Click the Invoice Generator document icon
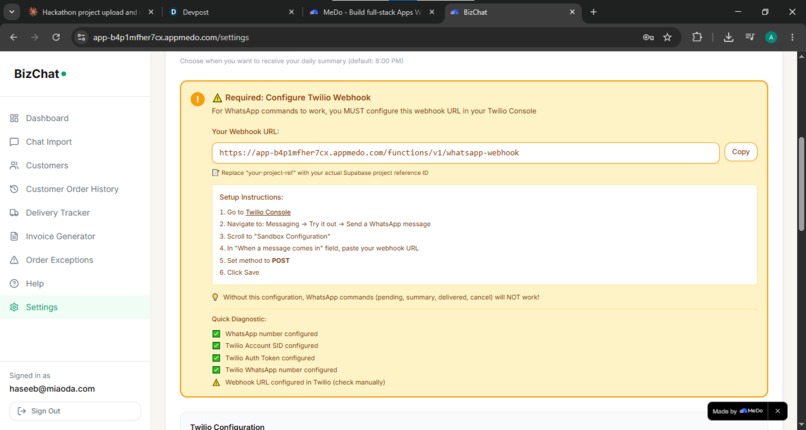Image resolution: width=806 pixels, height=430 pixels. point(14,236)
